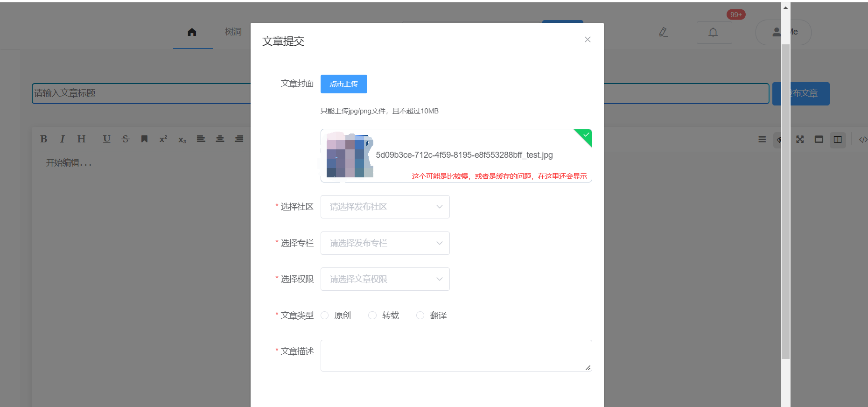
Task: Click the 发布文章 publish button
Action: [x=801, y=93]
